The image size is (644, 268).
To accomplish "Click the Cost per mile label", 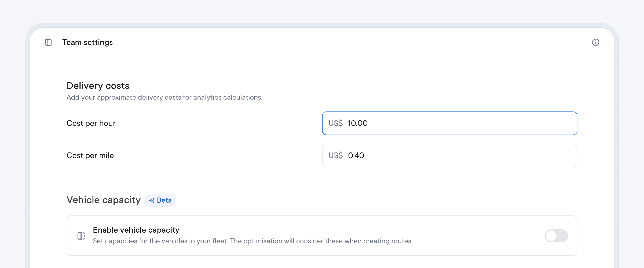I will 90,155.
